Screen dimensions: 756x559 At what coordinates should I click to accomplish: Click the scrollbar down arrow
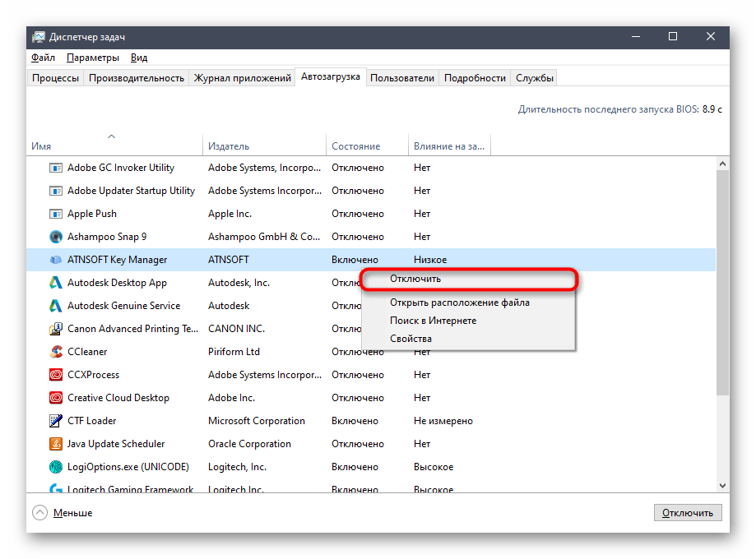click(x=722, y=486)
